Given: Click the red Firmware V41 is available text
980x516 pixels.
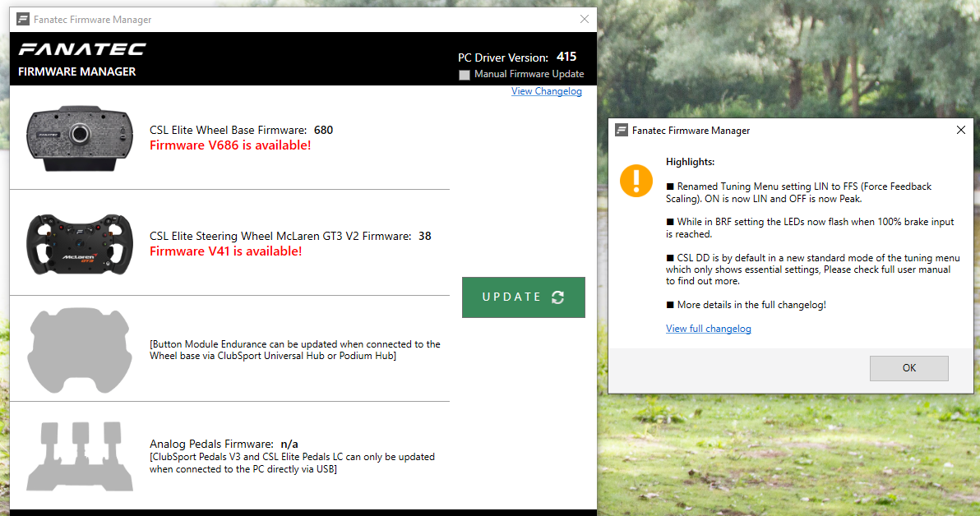Looking at the screenshot, I should coord(225,251).
